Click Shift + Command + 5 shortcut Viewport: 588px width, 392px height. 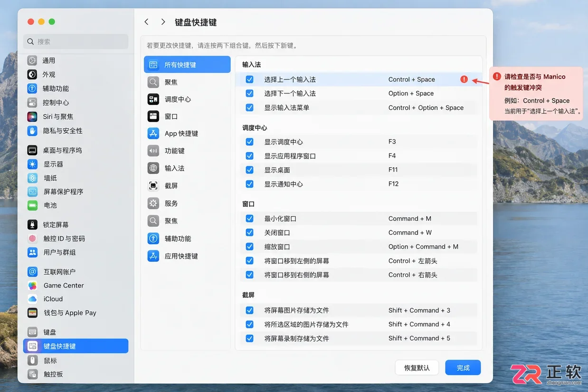(x=419, y=338)
